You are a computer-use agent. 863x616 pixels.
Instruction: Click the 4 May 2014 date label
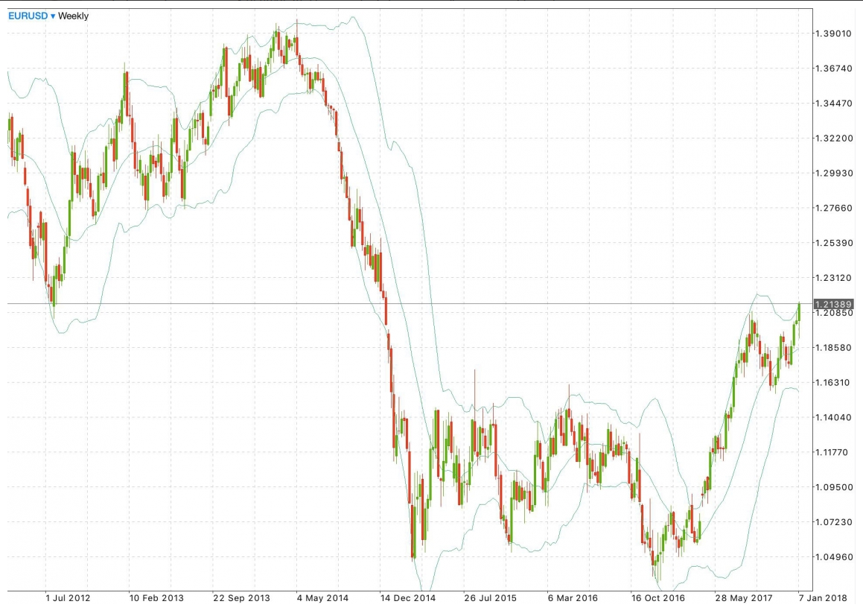pyautogui.click(x=322, y=598)
